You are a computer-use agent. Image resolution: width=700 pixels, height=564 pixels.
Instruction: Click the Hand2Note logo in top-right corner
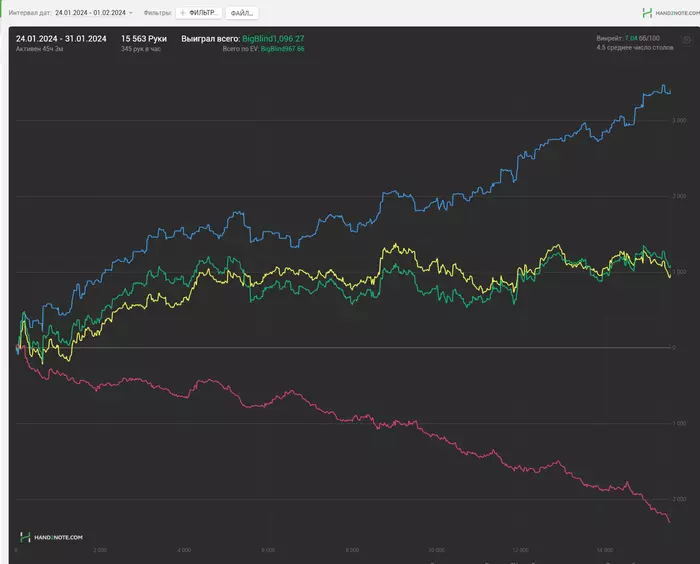click(670, 13)
